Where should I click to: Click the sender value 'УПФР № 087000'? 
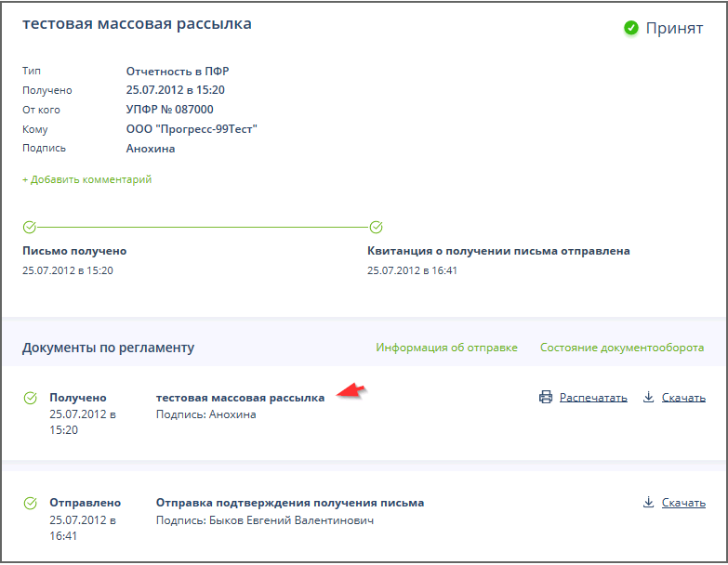tap(169, 110)
